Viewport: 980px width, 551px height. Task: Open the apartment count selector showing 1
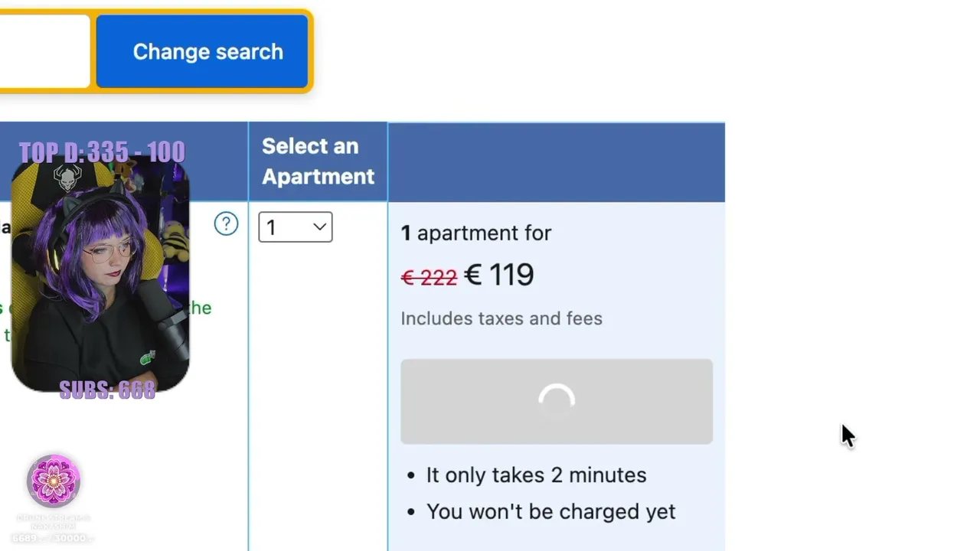[x=296, y=227]
